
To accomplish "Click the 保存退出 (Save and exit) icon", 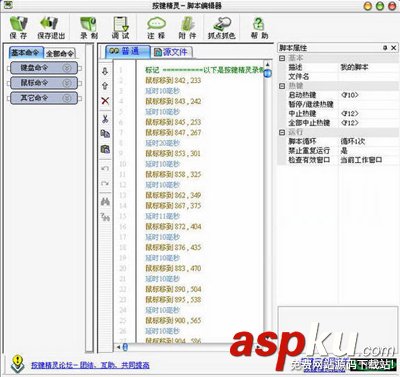I will 51,27.
